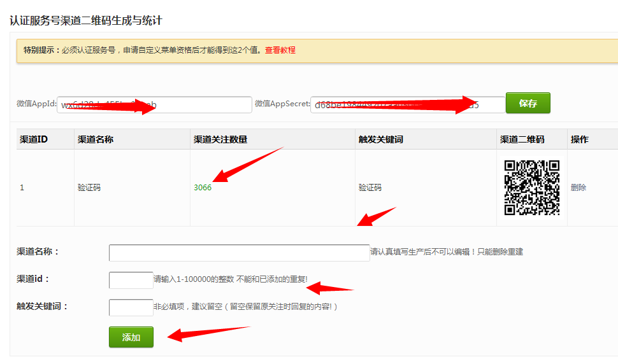
Task: Click 验证码 in the 渠道名称 column
Action: pyautogui.click(x=89, y=188)
